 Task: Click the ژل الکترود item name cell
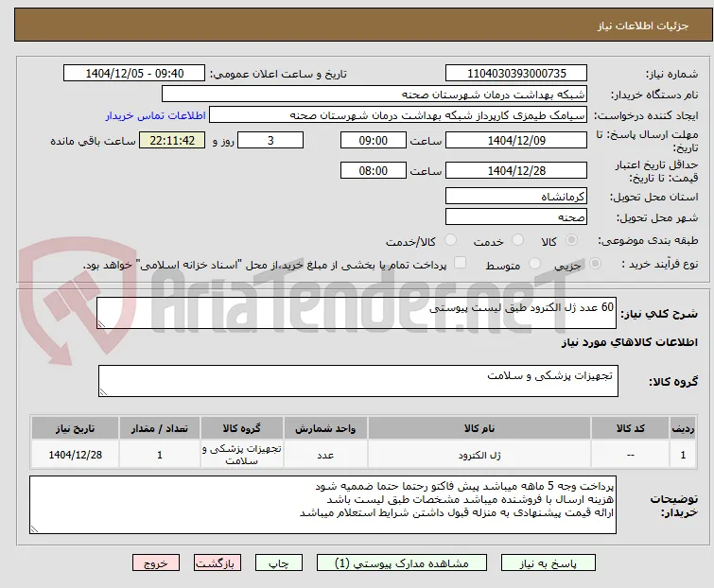point(479,455)
